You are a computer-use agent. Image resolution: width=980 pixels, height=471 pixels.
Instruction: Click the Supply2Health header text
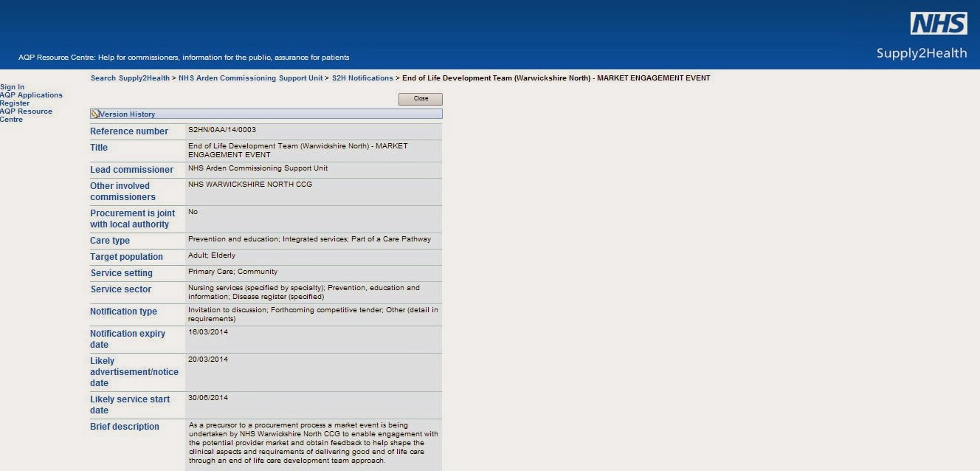pyautogui.click(x=922, y=53)
